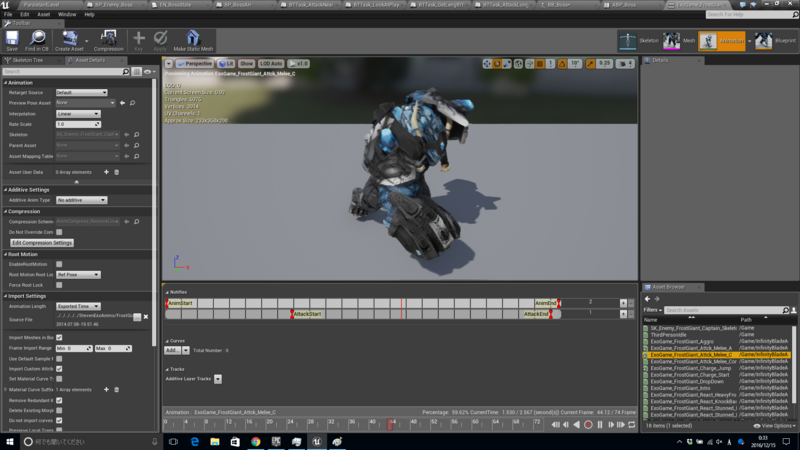Click Show viewport options button
This screenshot has width=800, height=450.
246,64
